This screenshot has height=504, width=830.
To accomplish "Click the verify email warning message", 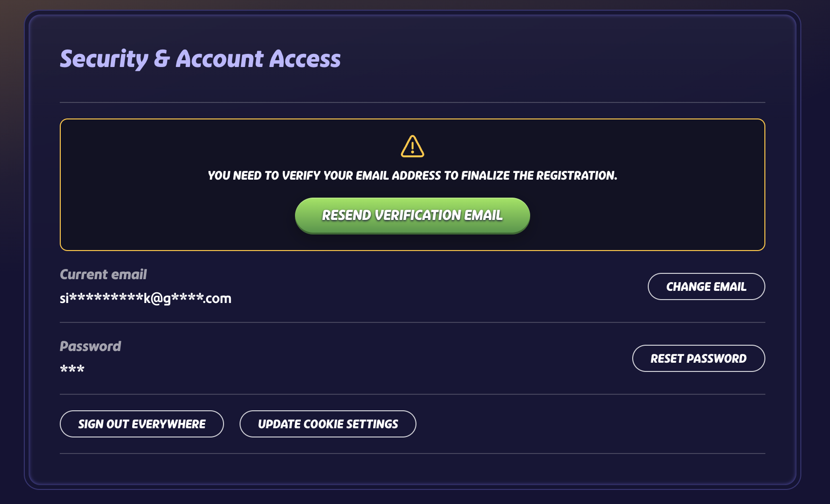I will pos(412,175).
